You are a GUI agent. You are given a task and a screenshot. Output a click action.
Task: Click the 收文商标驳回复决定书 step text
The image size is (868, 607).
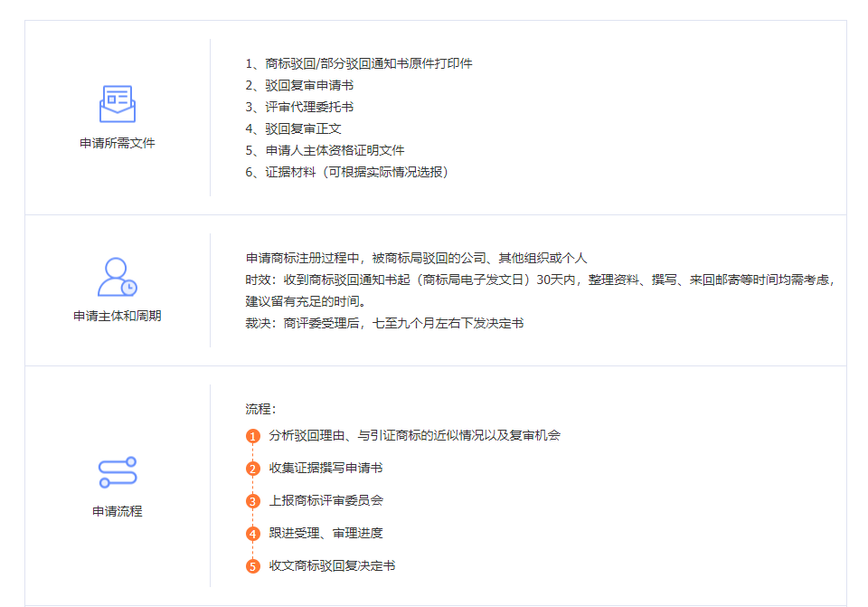point(332,565)
